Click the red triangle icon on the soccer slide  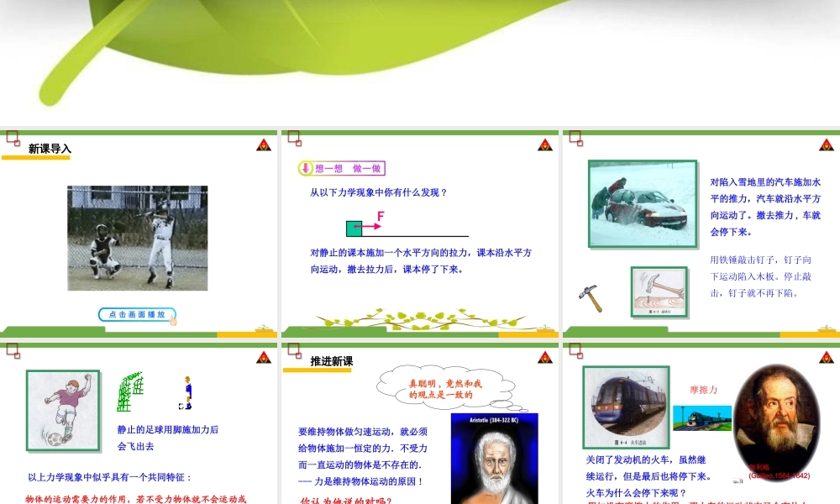click(x=264, y=358)
